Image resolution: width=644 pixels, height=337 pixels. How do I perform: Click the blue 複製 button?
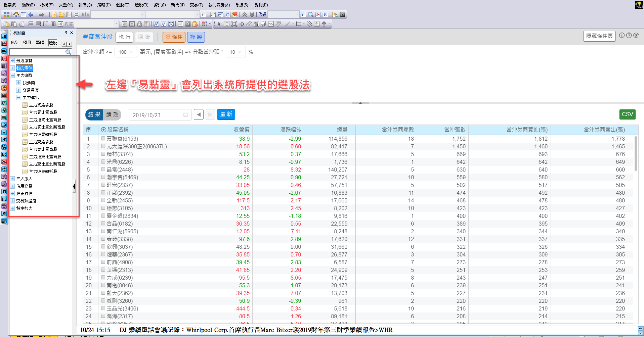[x=196, y=37]
